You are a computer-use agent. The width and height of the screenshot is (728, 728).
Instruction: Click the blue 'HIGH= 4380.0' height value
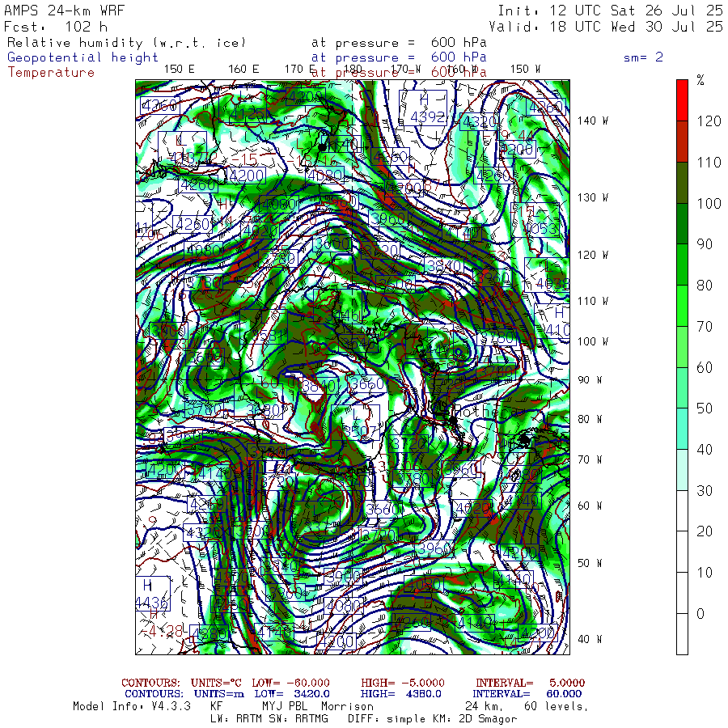point(401,694)
